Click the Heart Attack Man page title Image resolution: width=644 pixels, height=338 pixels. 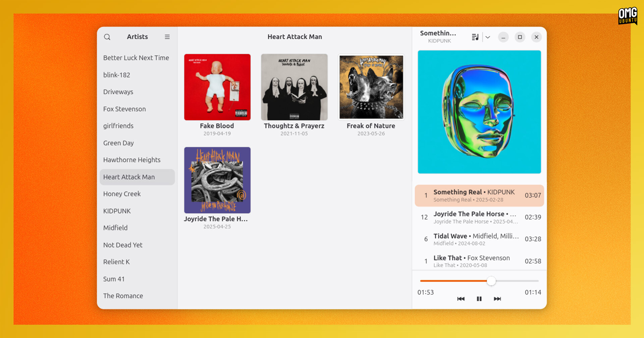[x=295, y=37]
